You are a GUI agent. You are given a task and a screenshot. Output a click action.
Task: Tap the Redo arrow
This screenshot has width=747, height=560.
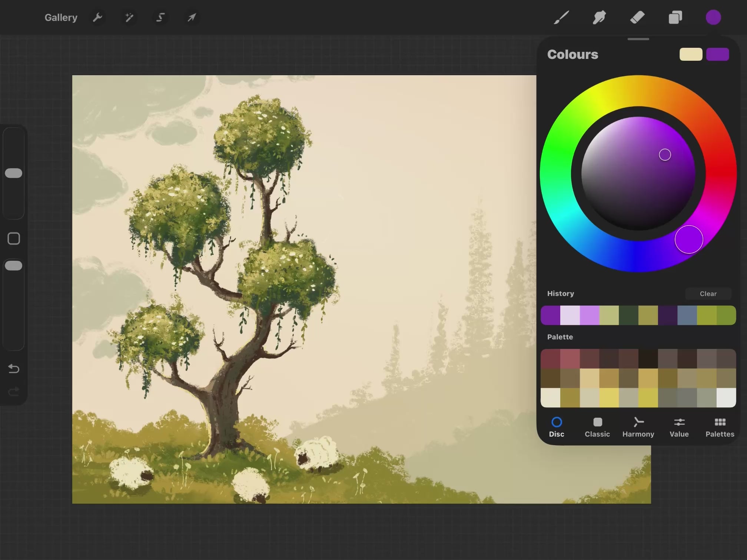14,391
